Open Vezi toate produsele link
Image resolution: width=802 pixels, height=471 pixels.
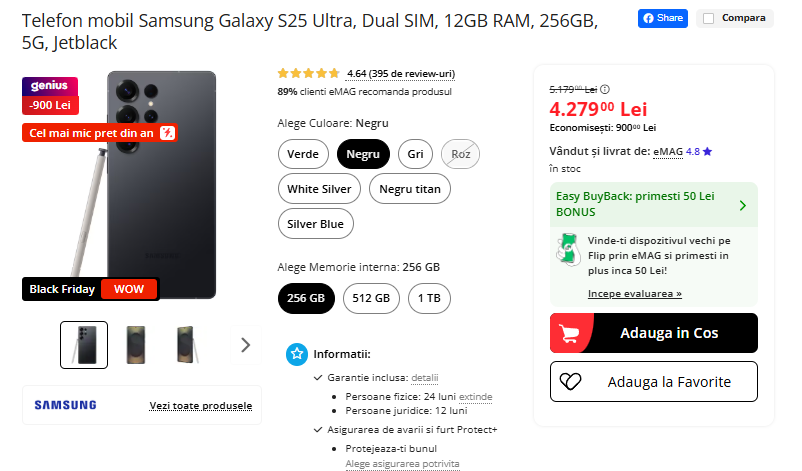tap(200, 406)
